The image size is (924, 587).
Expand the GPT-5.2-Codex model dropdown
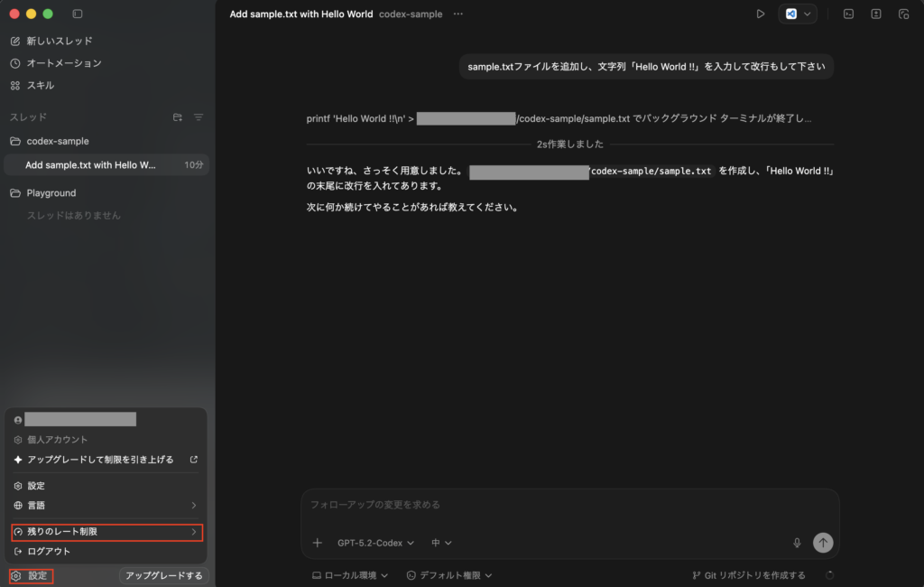375,543
